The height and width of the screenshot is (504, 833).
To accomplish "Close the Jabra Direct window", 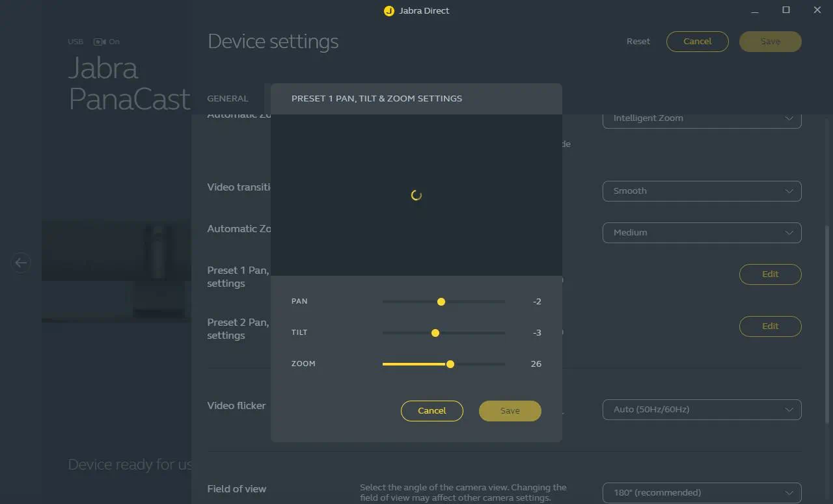I will 817,10.
